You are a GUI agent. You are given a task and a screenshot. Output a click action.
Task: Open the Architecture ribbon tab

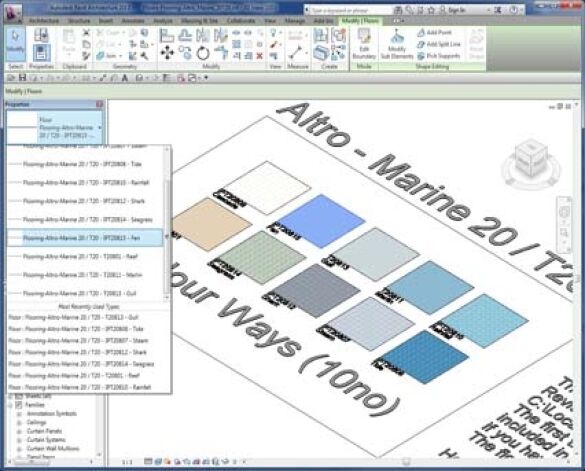pyautogui.click(x=44, y=21)
